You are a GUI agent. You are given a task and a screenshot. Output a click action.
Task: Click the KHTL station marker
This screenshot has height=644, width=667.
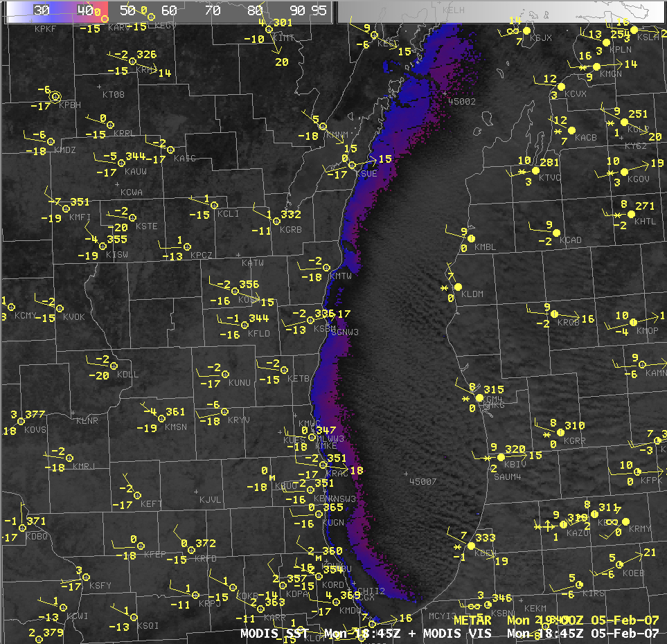click(x=631, y=214)
